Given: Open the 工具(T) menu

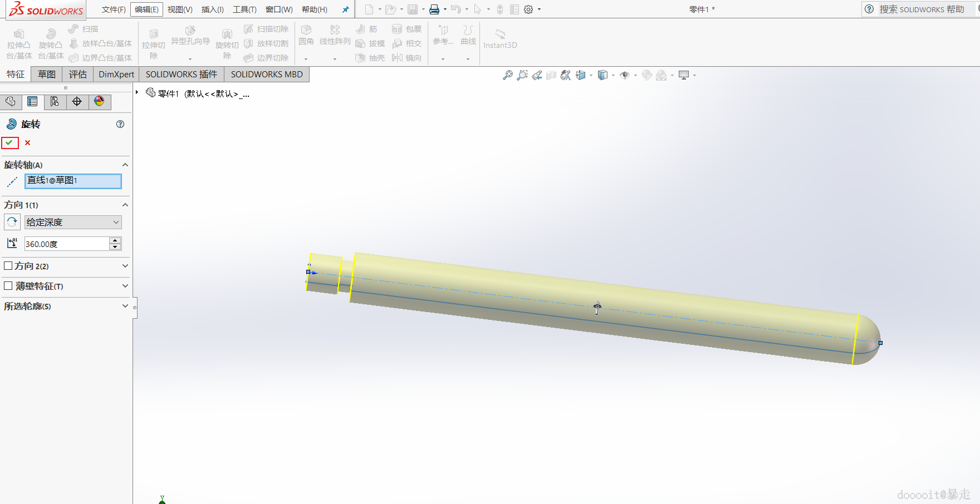Looking at the screenshot, I should coord(244,9).
